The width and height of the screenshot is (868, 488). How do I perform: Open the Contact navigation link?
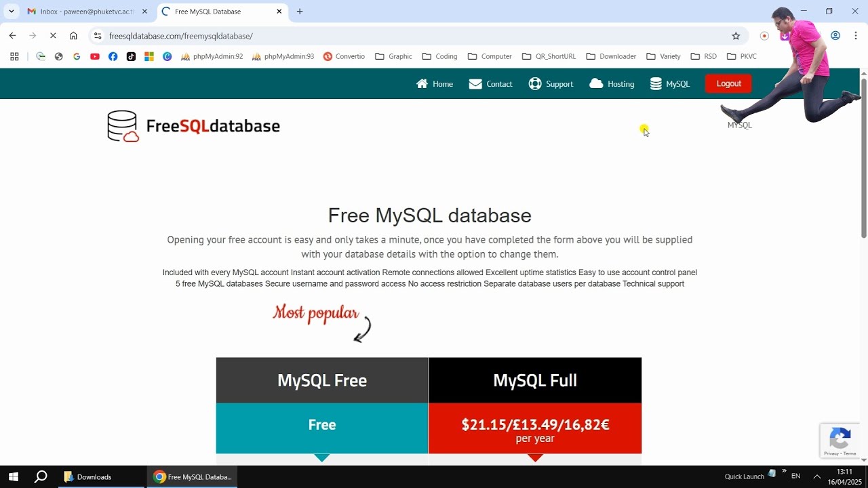click(x=490, y=84)
